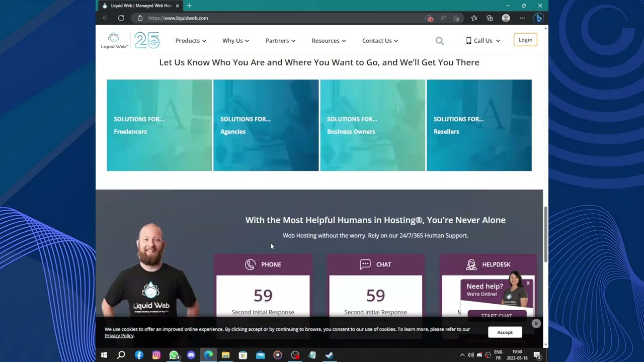The height and width of the screenshot is (362, 644).
Task: Open the browser profile avatar
Action: 506,18
